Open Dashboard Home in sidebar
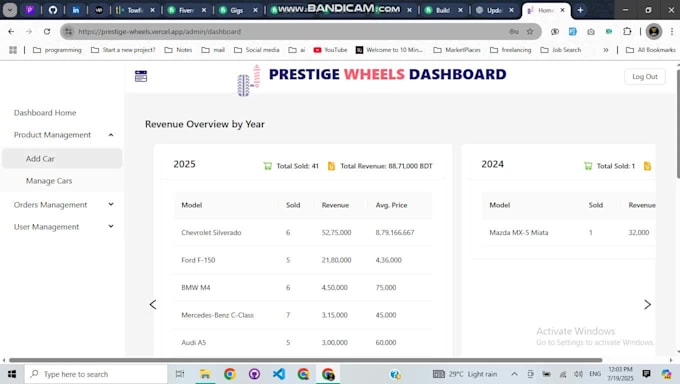The height and width of the screenshot is (384, 680). [x=45, y=113]
